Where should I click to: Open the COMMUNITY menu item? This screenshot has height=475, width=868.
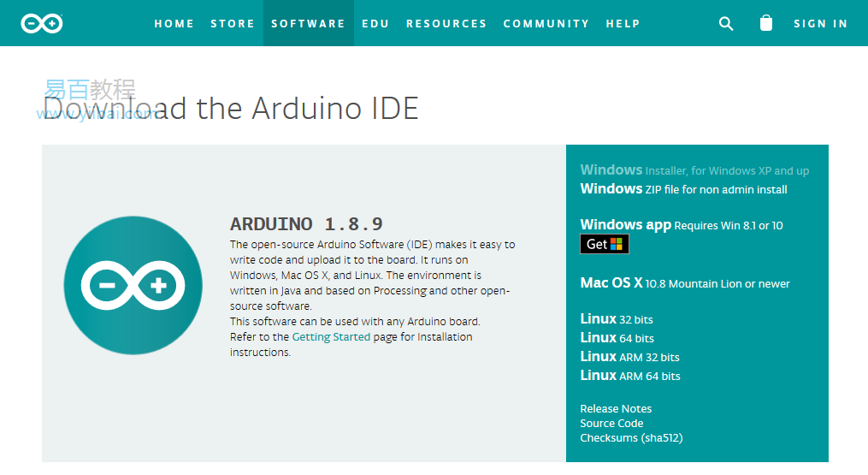click(546, 24)
